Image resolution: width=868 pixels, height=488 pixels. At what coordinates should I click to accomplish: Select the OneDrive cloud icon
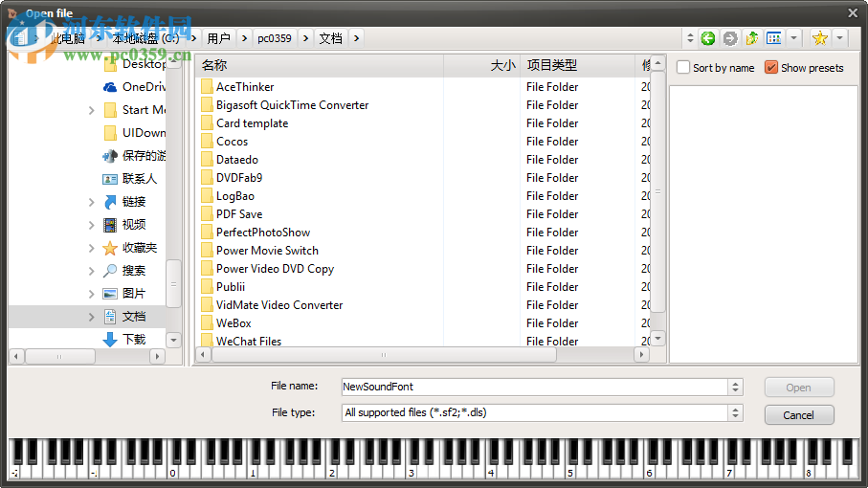tap(110, 87)
